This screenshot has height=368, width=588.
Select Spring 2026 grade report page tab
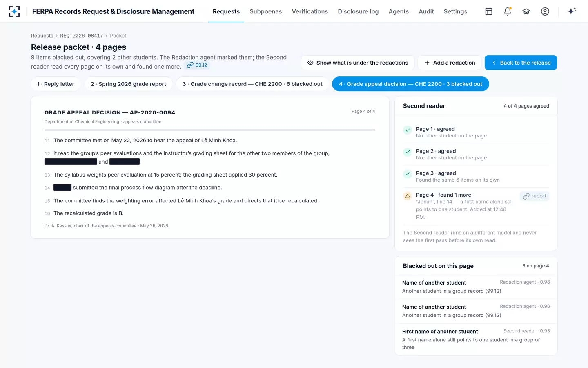tap(128, 84)
